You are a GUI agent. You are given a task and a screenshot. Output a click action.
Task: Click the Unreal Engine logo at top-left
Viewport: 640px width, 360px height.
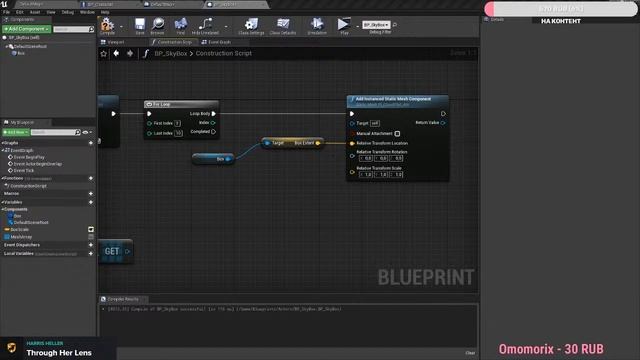pos(4,4)
